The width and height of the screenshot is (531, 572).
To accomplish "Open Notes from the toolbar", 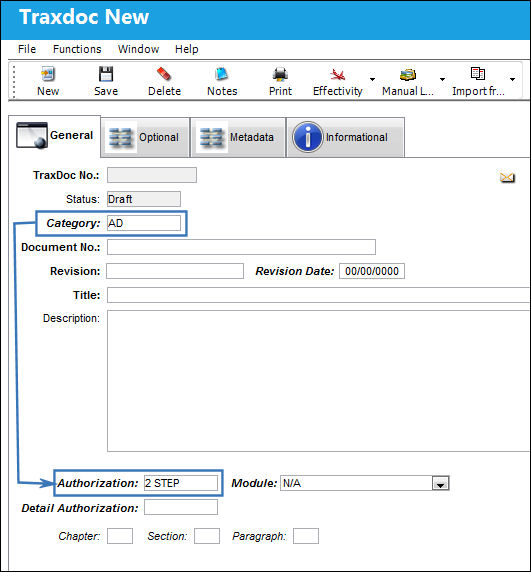I will coord(222,74).
